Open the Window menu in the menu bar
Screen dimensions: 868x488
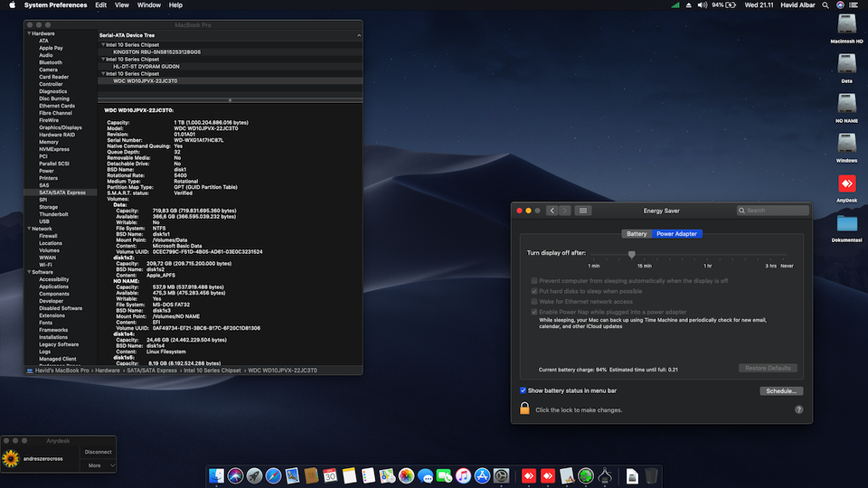(148, 5)
